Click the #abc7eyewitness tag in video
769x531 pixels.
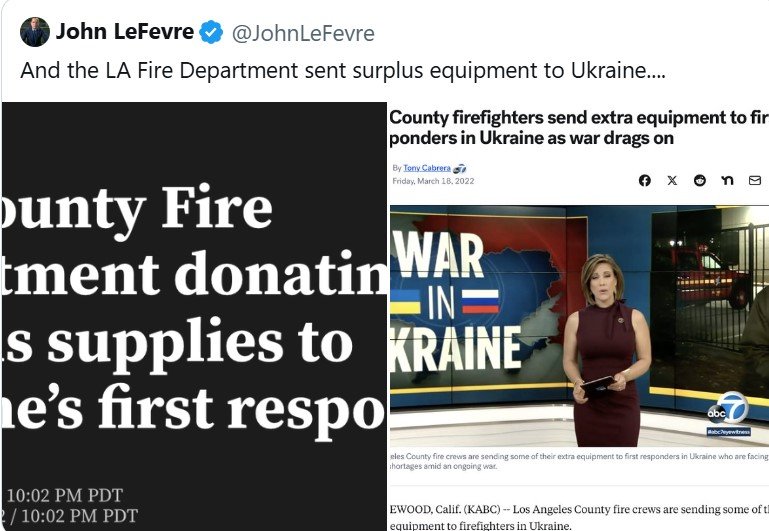[x=729, y=432]
